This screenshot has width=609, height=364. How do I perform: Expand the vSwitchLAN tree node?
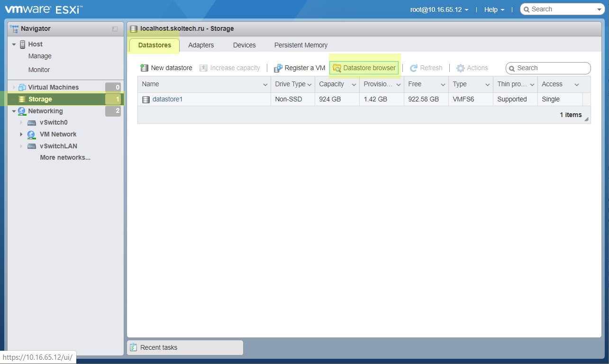(21, 146)
